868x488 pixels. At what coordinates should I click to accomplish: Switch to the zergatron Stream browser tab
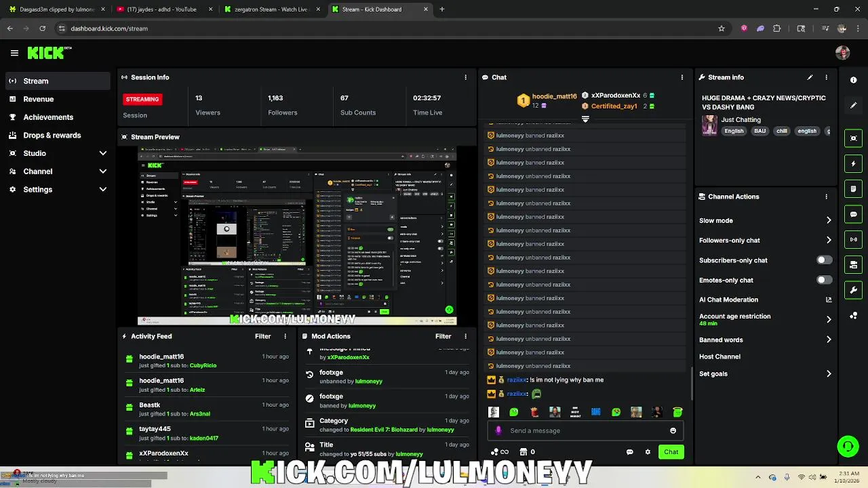coord(271,9)
